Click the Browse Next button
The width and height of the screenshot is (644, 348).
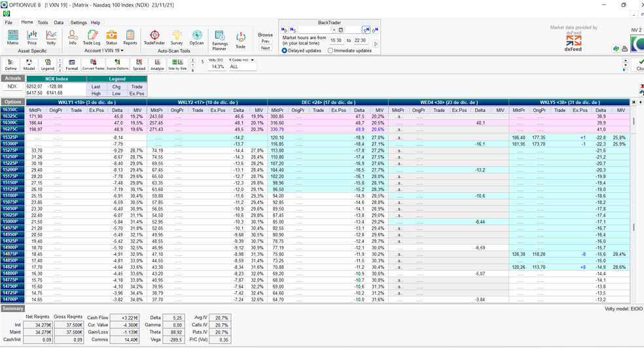pos(265,48)
